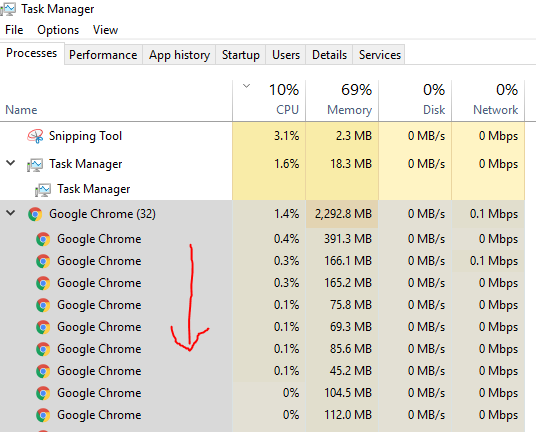
Task: Click the Chrome icon of 391.3 MB process
Action: 43,239
